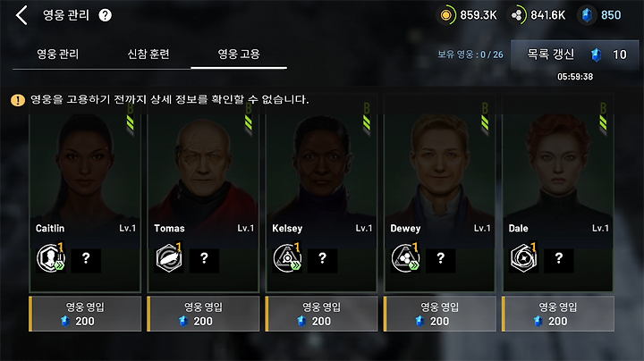Viewport: 644px width, 361px height.
Task: Tap Caitlin's unknown second skill slot
Action: tap(86, 259)
